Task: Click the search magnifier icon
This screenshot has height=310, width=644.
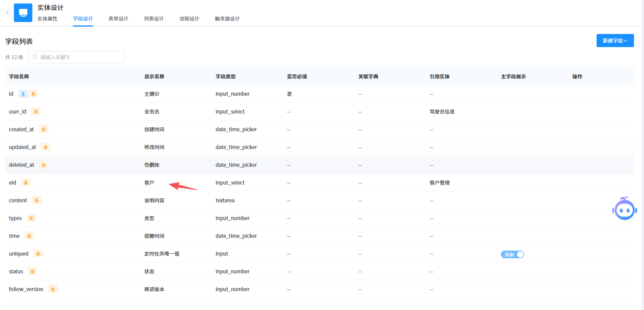Action: tap(35, 57)
